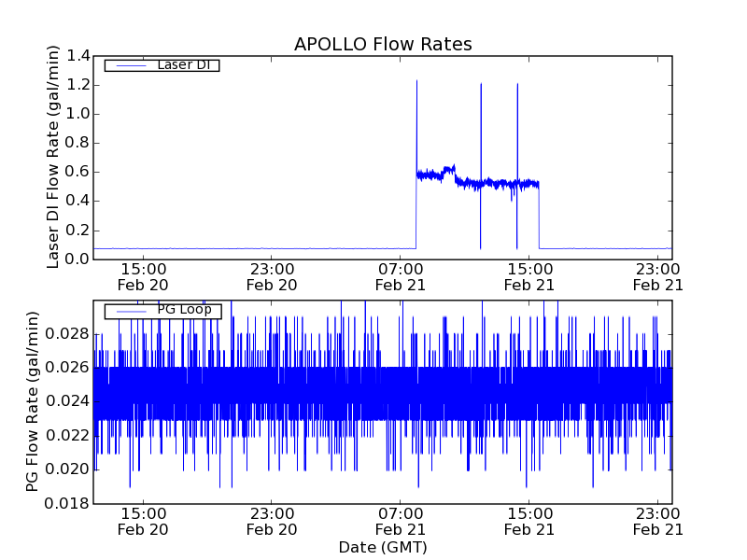Click the 0.018 tick label on bottom plot
This screenshot has width=747, height=560.
[x=67, y=503]
